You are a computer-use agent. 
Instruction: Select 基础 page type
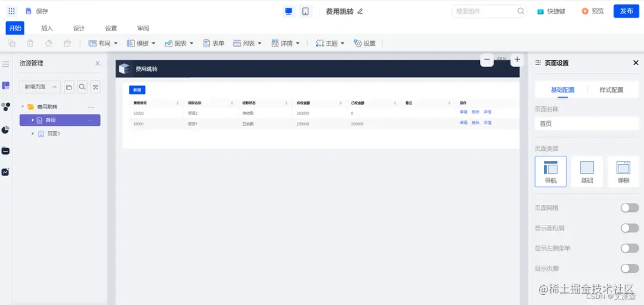(x=587, y=171)
